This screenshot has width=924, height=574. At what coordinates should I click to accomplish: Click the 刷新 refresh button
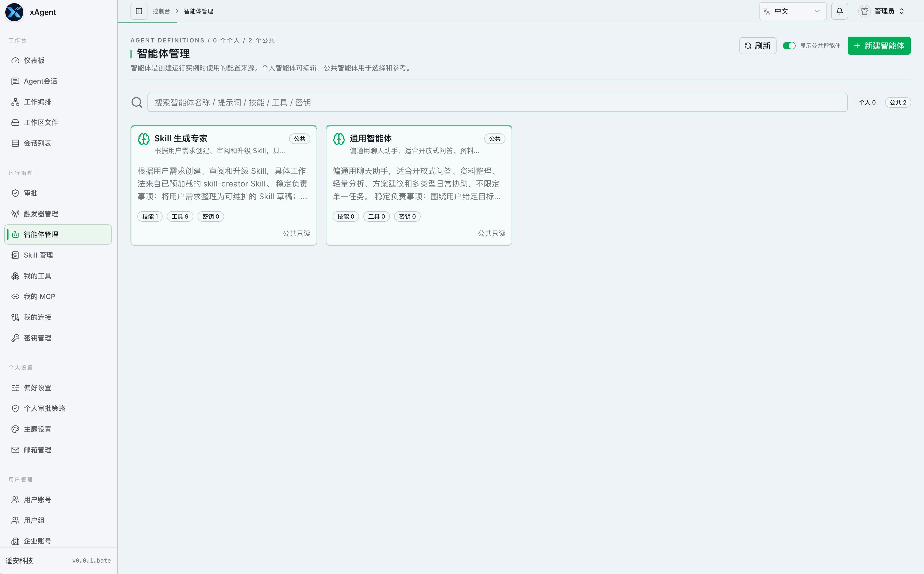(757, 46)
